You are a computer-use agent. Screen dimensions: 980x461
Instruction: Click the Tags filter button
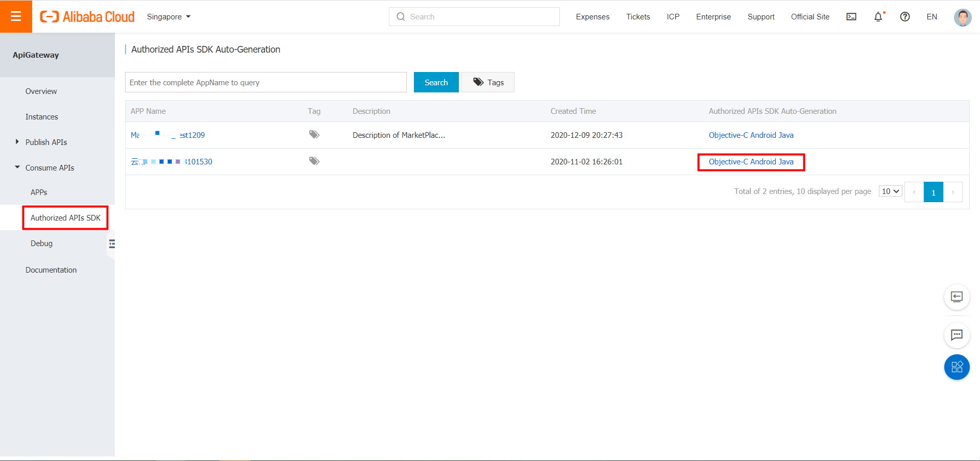point(488,82)
